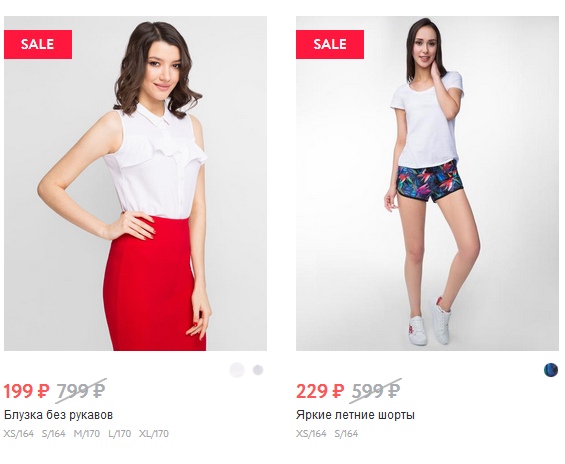The height and width of the screenshot is (464, 565).
Task: Click the crossed-out 799 ₽ old price
Action: tap(81, 391)
